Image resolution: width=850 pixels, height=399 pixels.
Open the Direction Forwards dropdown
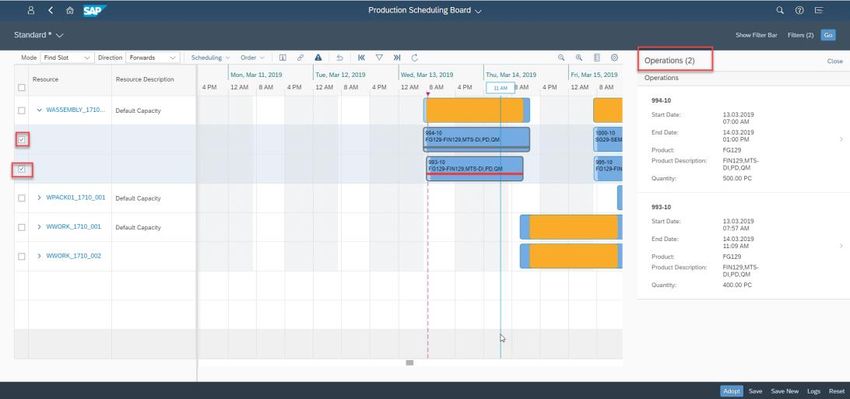[152, 57]
